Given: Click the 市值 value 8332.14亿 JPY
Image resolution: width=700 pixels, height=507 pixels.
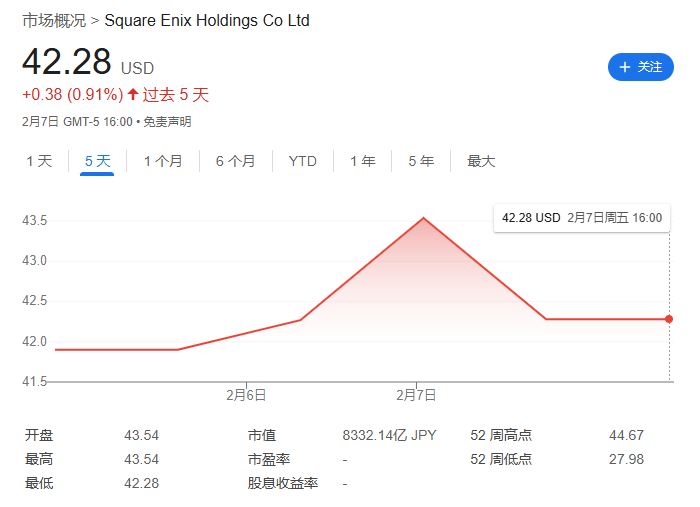Looking at the screenshot, I should (x=389, y=435).
